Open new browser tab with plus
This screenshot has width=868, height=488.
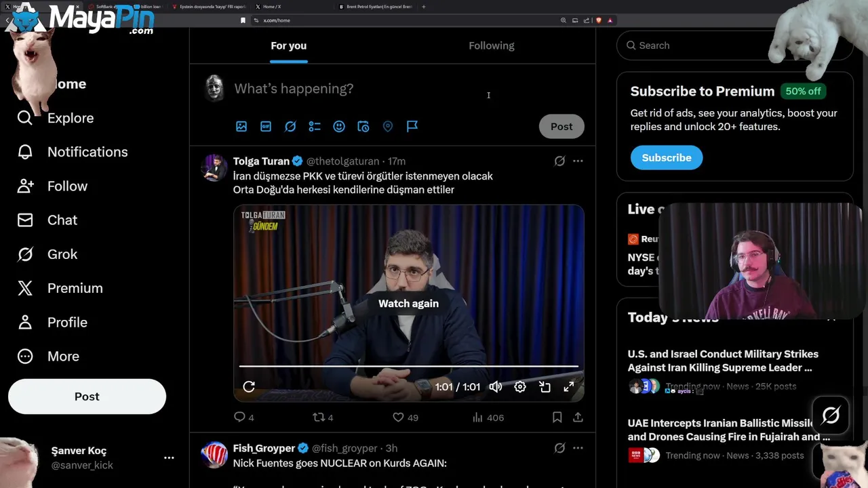(x=424, y=7)
